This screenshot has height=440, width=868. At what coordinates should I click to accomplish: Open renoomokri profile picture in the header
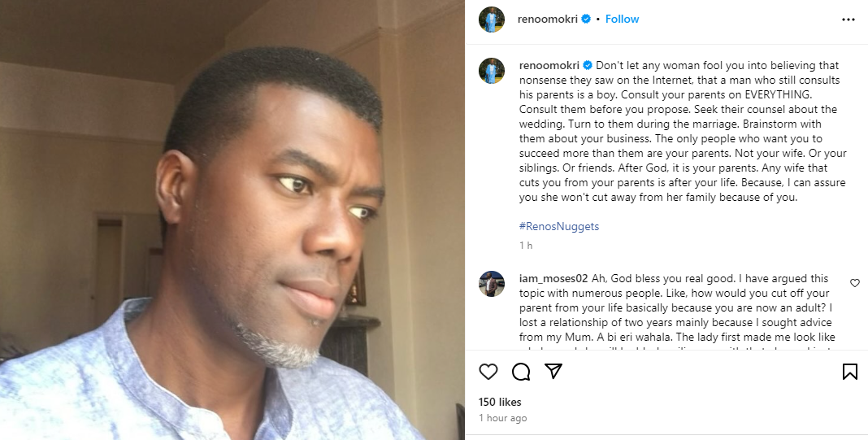coord(492,20)
